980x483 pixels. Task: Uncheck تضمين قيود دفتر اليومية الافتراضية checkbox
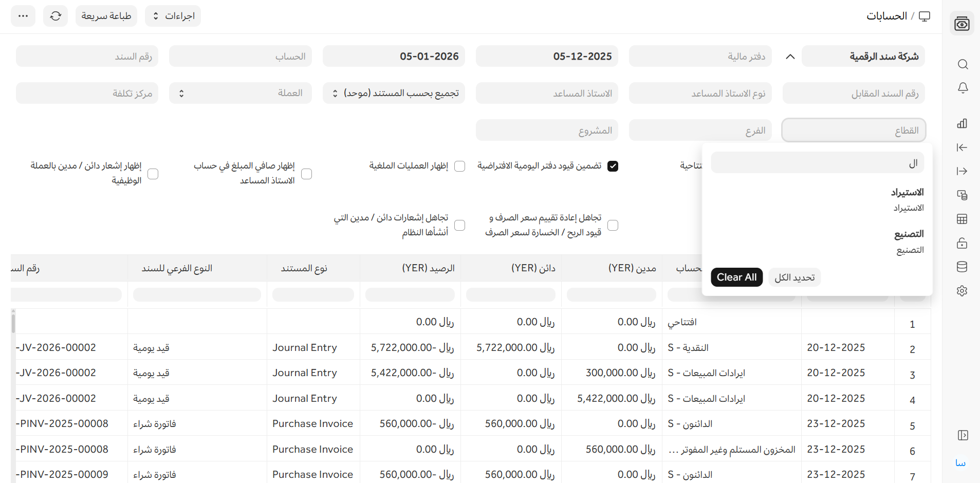tap(613, 166)
